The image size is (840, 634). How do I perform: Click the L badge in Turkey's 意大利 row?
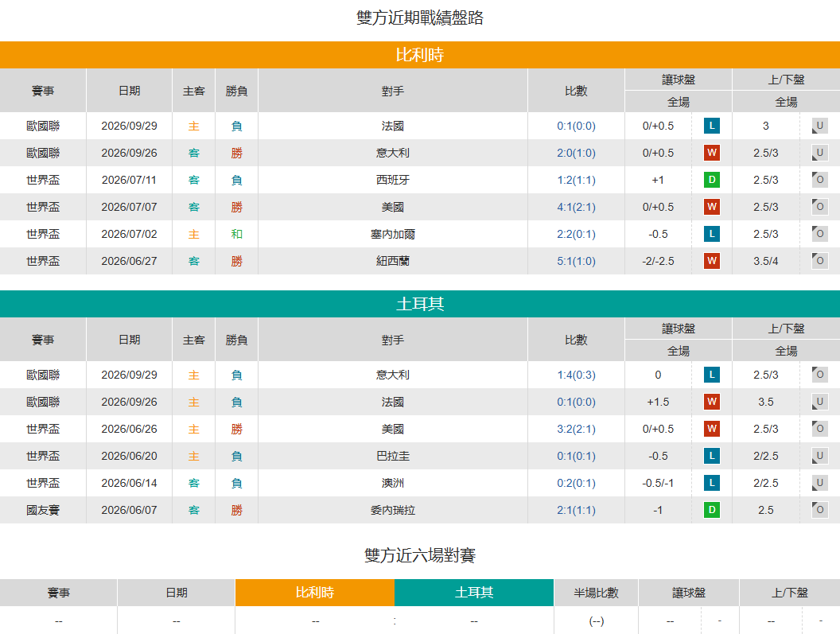click(x=711, y=375)
